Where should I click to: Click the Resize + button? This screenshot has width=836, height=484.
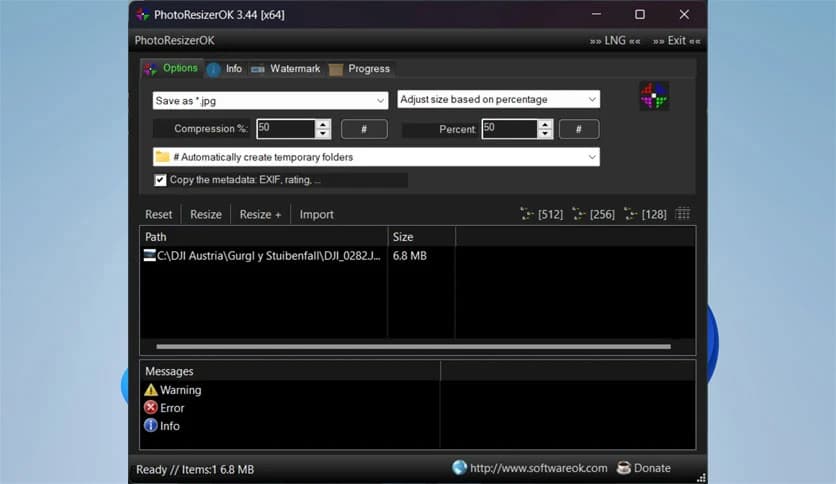(260, 214)
